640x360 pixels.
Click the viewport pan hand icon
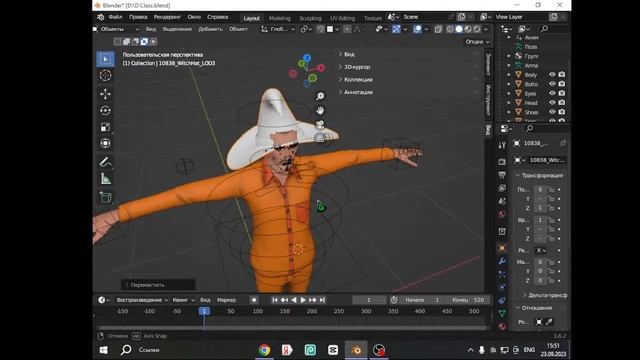pyautogui.click(x=320, y=110)
